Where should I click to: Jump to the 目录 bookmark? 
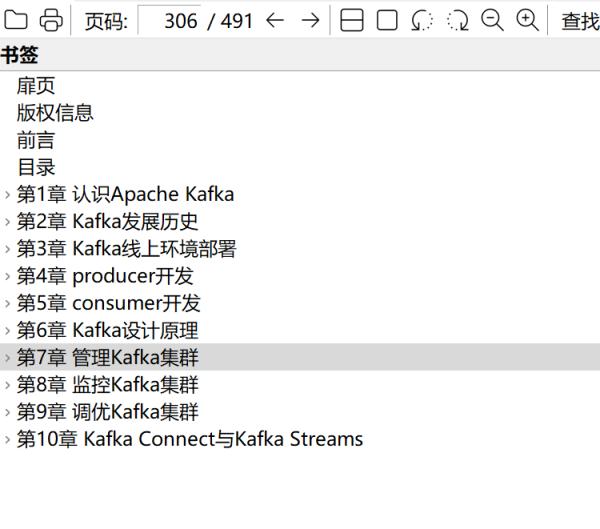pos(36,167)
